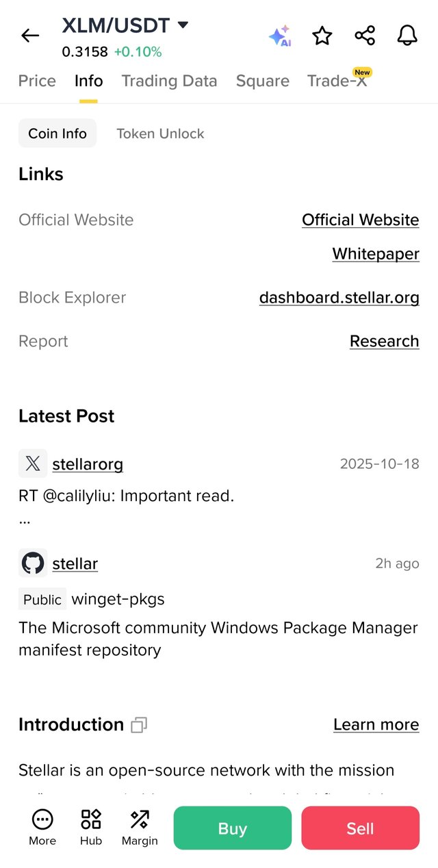Screen dimensions: 438x868
Task: Tap the share icon
Action: click(365, 36)
